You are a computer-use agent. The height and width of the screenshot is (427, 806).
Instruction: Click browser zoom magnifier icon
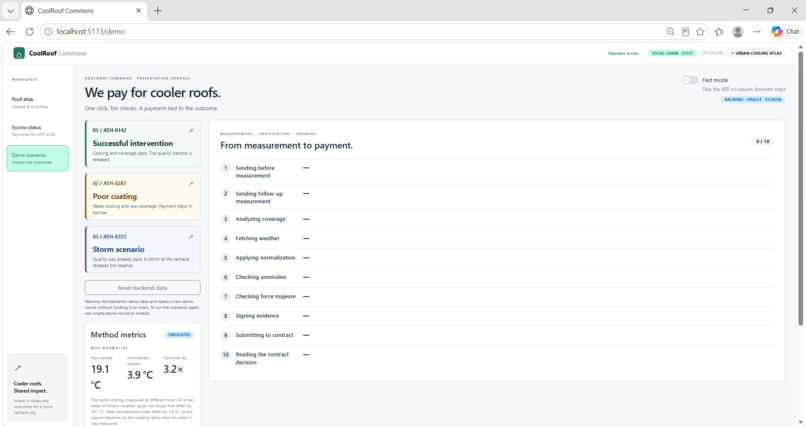pos(670,31)
